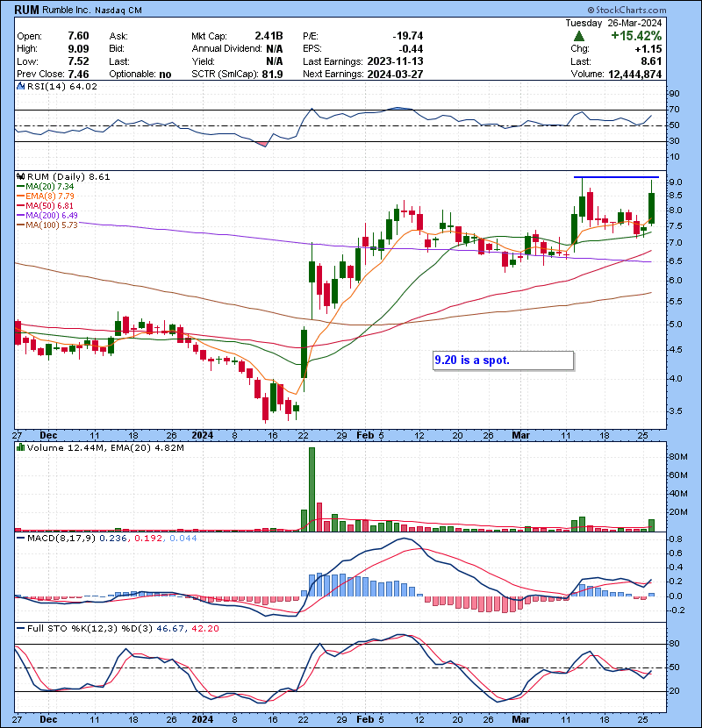Select the stochastic %D value 42.20

(204, 628)
